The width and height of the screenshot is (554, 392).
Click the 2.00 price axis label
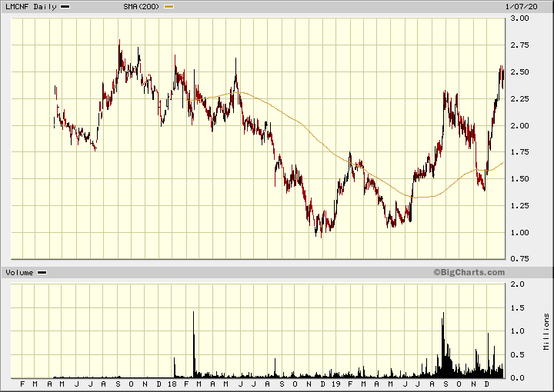coord(519,125)
